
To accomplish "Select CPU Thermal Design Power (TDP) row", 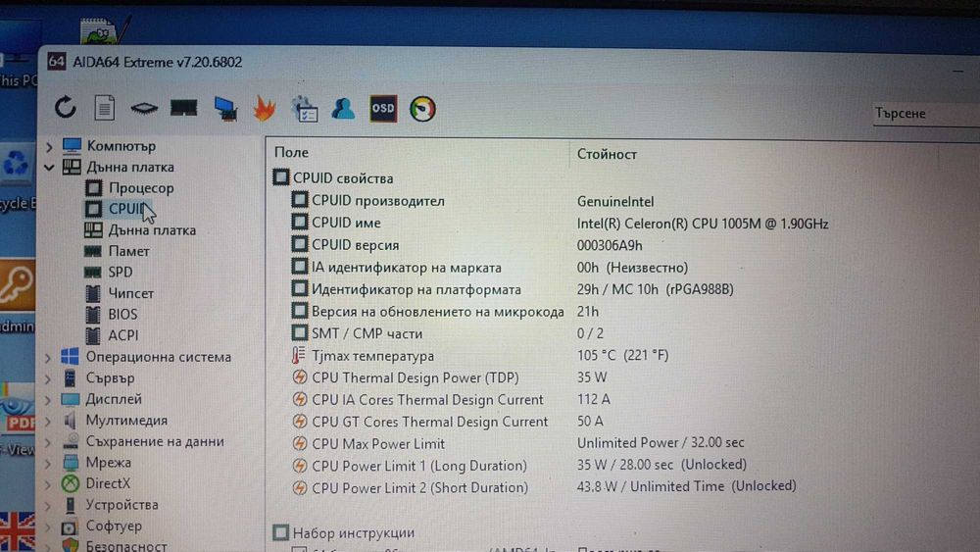I will [415, 377].
